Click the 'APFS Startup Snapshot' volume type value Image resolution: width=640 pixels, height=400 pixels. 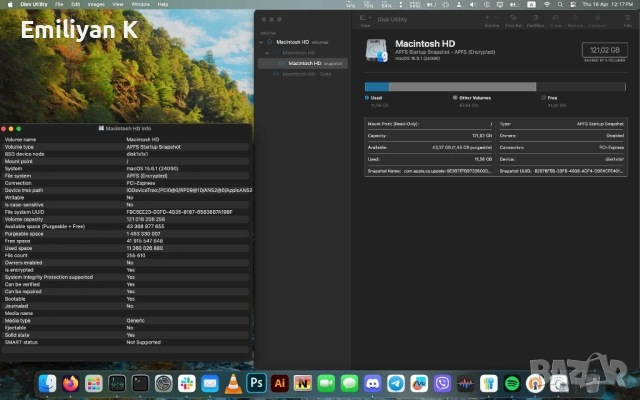pos(153,147)
